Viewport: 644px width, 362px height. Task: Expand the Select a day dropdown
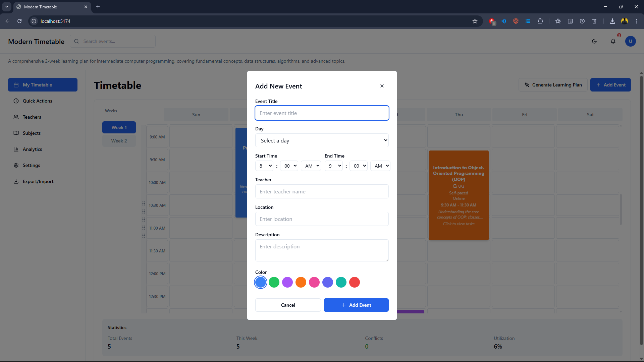(x=322, y=140)
